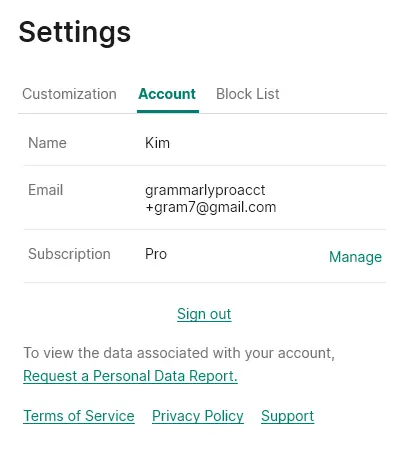Click the Name field label
The image size is (393, 457).
pyautogui.click(x=47, y=143)
